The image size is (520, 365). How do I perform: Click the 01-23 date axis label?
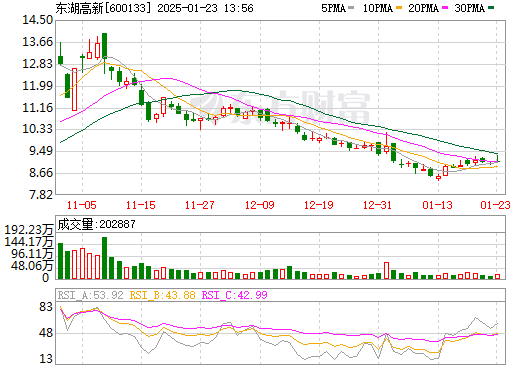pos(496,205)
